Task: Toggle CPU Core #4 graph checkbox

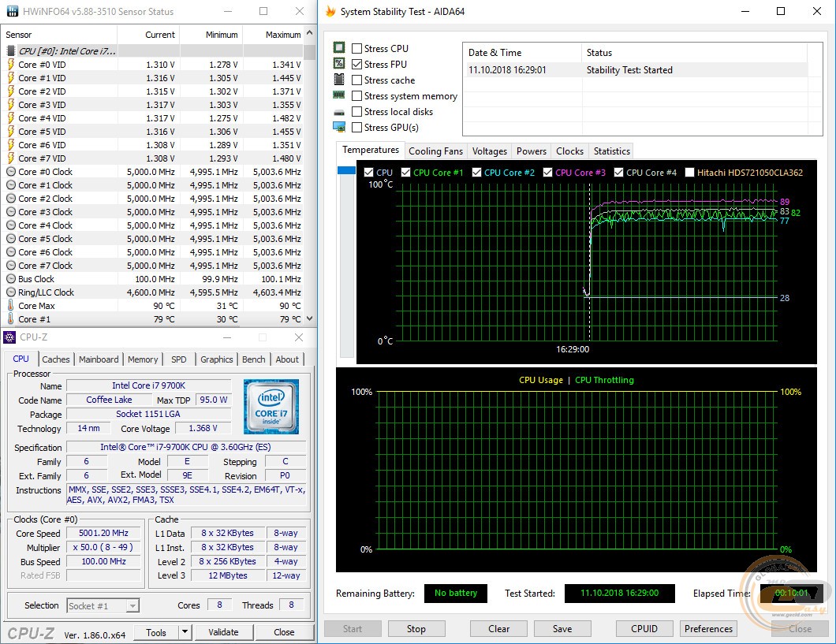Action: pyautogui.click(x=618, y=172)
